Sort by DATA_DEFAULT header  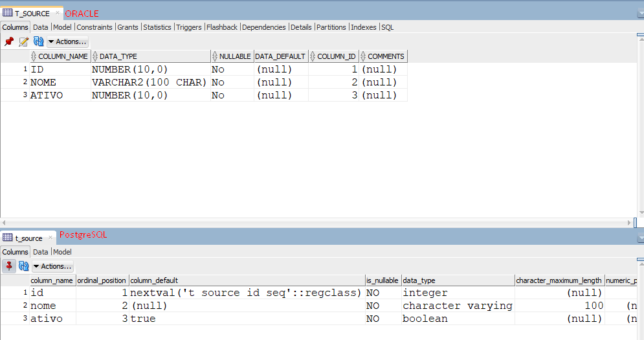[280, 56]
